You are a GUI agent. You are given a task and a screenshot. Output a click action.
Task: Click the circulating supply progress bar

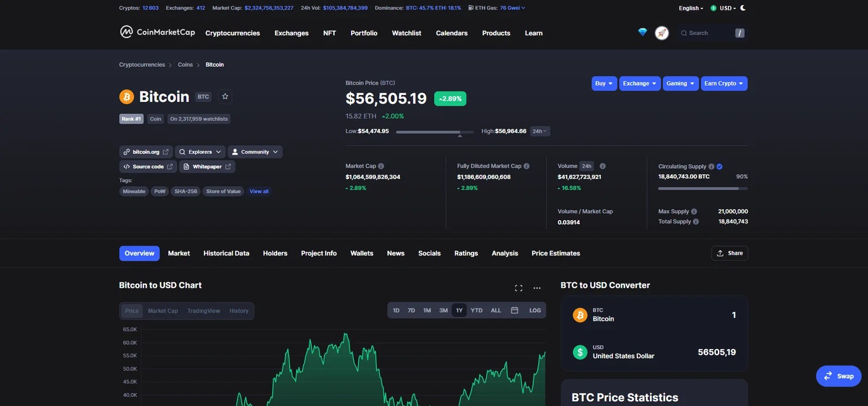tap(703, 189)
